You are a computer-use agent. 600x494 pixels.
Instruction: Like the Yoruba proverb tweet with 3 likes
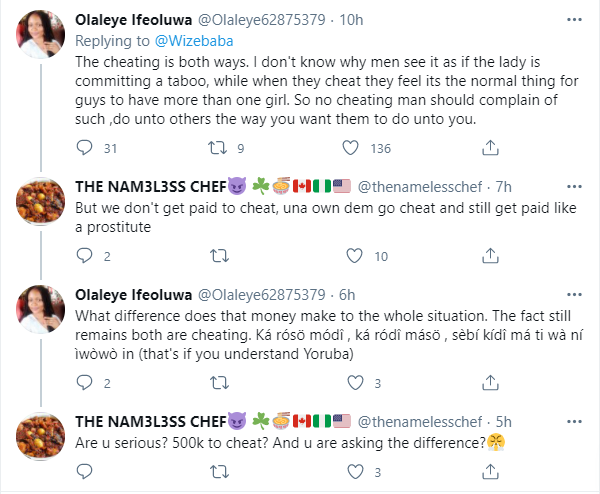click(x=351, y=382)
